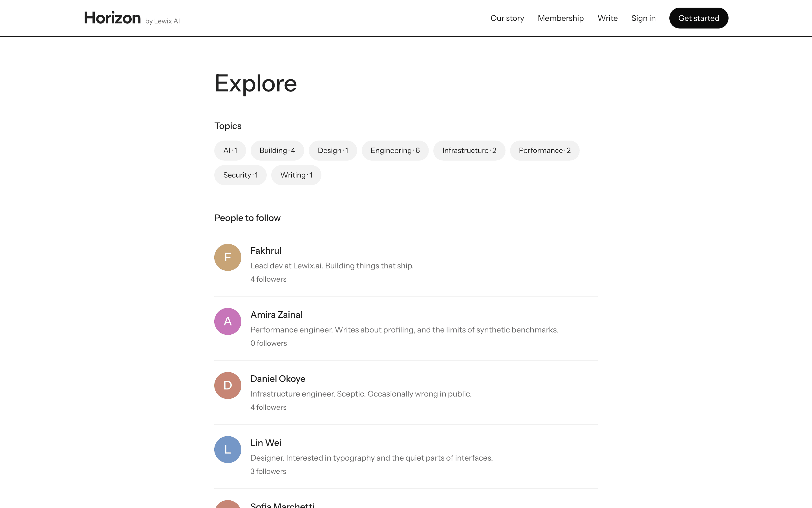
Task: Click Lin Wei's '3 followers' text
Action: 268,471
